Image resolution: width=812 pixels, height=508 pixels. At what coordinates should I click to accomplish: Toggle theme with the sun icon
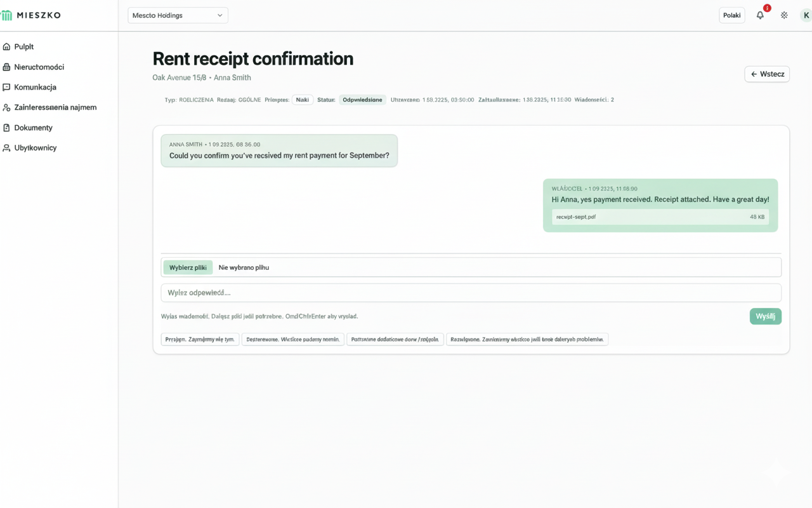coord(784,15)
